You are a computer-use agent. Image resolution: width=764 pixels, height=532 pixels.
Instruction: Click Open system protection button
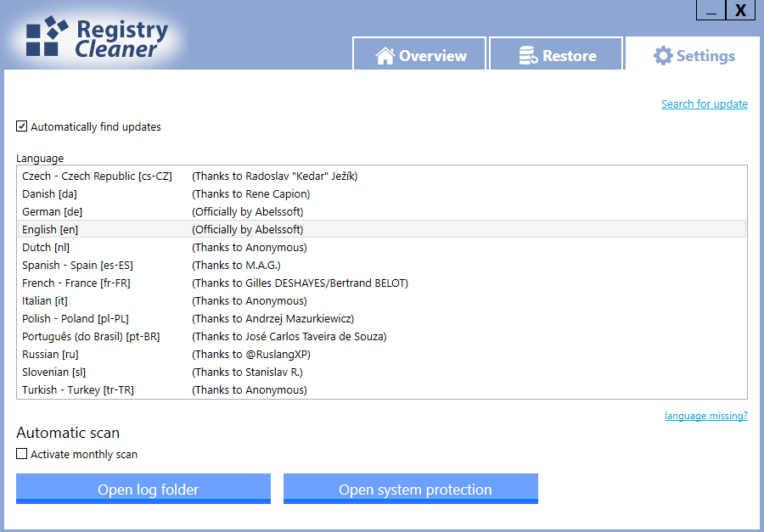point(411,489)
